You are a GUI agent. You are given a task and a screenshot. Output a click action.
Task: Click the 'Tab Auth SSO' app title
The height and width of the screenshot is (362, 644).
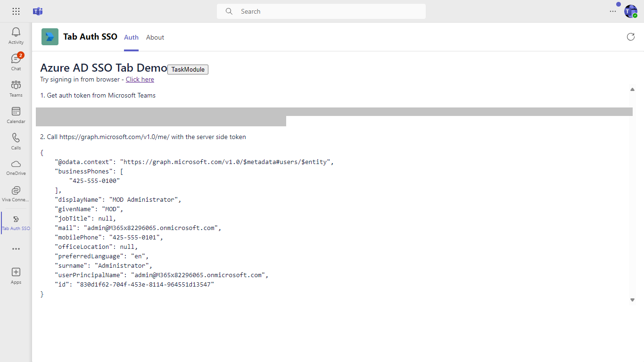(x=90, y=37)
